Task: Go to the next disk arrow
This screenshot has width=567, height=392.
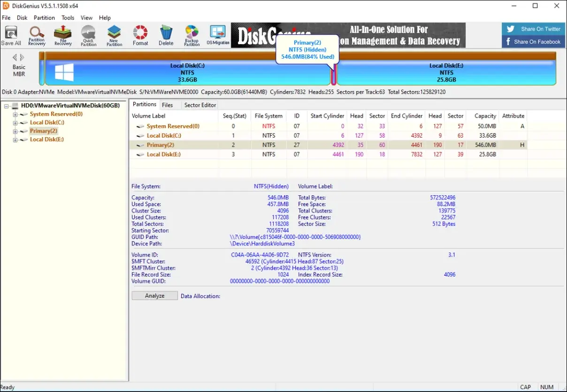Action: (22, 57)
